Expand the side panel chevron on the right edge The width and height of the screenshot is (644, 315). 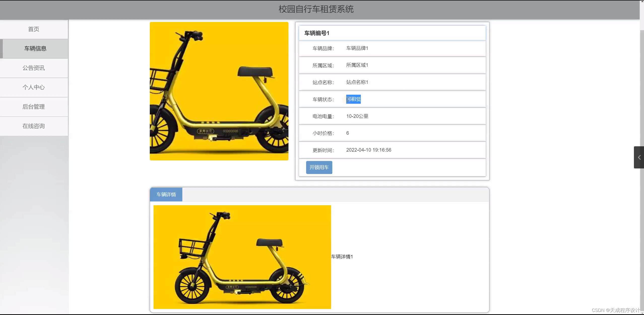pos(639,157)
